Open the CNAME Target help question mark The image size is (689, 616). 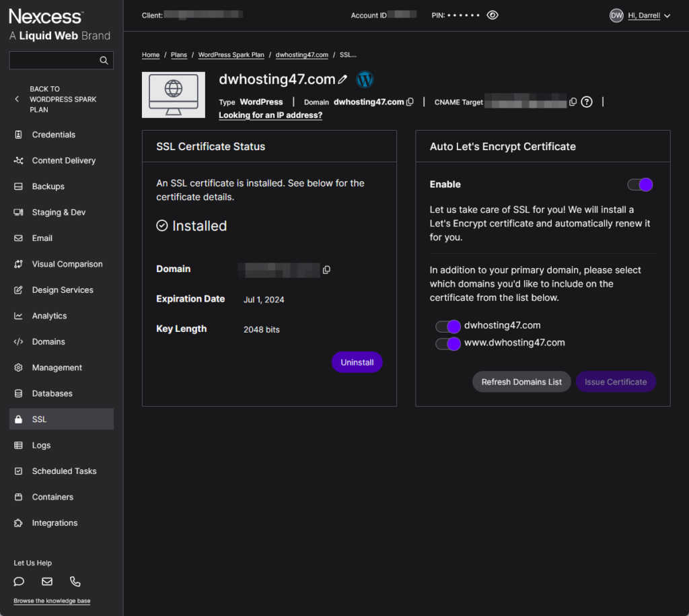(x=587, y=102)
